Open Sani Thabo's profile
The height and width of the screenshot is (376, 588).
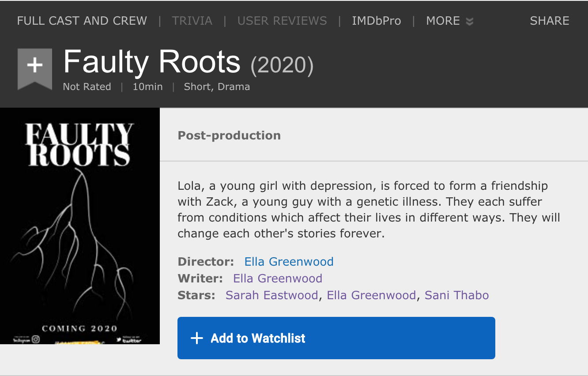[457, 295]
